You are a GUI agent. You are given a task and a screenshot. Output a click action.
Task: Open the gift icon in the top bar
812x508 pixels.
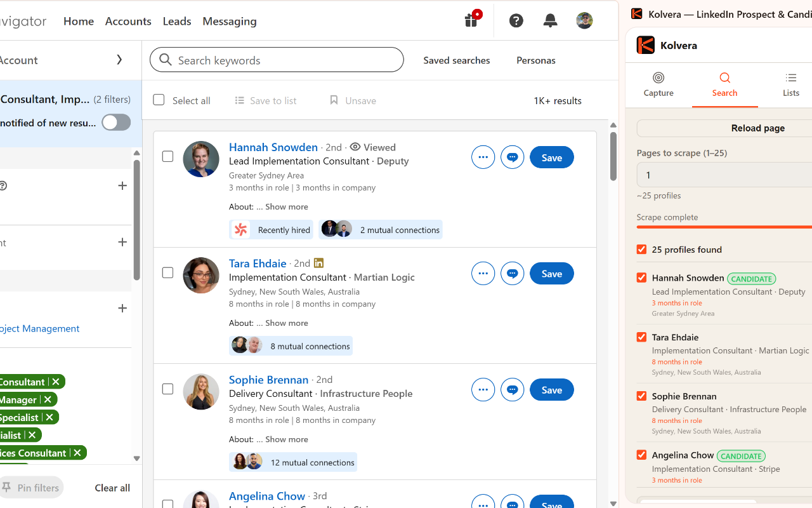pos(471,20)
